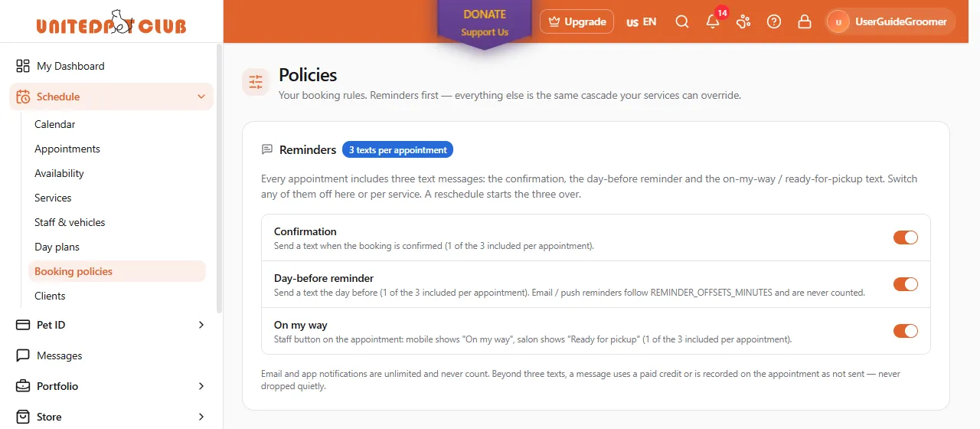Select Booking policies in the sidebar

pos(117,271)
